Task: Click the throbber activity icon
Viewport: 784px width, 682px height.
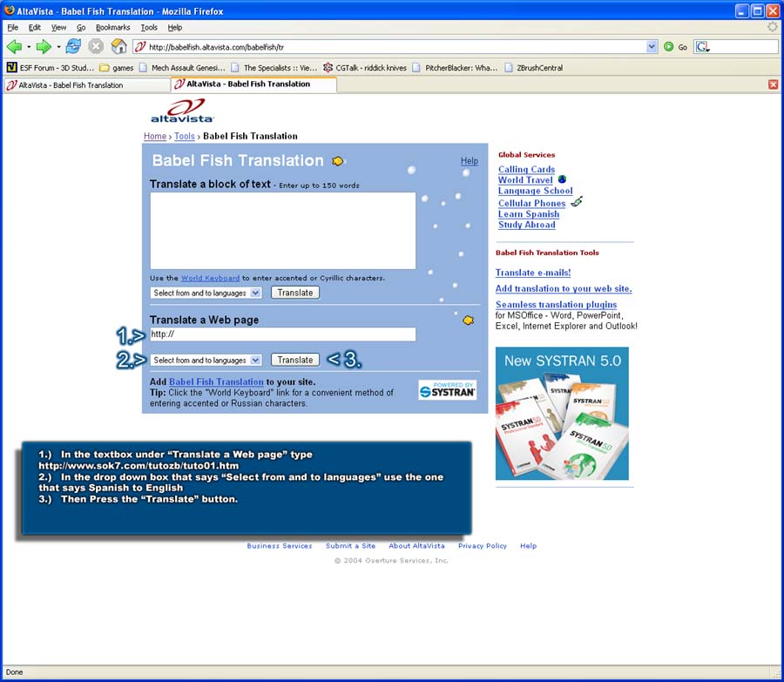Action: click(x=773, y=27)
